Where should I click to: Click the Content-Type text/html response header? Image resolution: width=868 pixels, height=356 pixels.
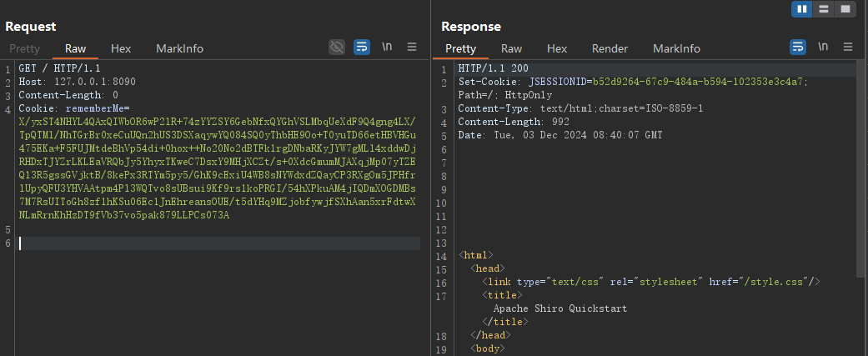[580, 108]
